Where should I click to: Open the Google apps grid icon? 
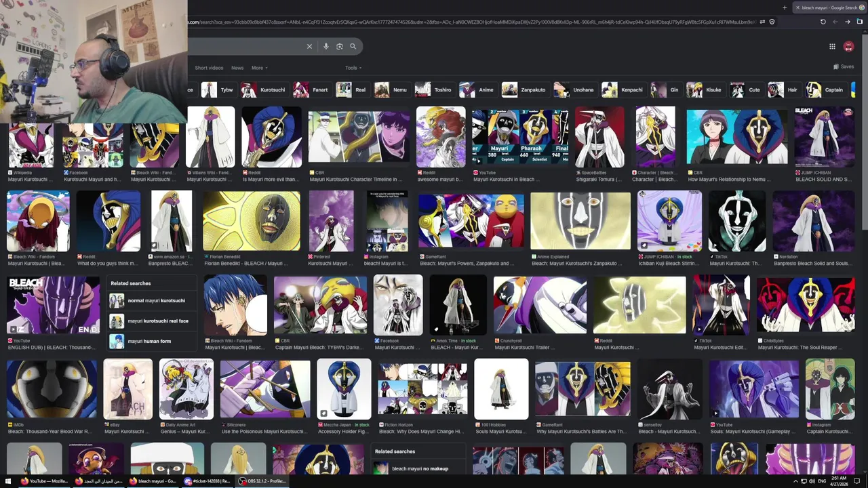(x=832, y=46)
